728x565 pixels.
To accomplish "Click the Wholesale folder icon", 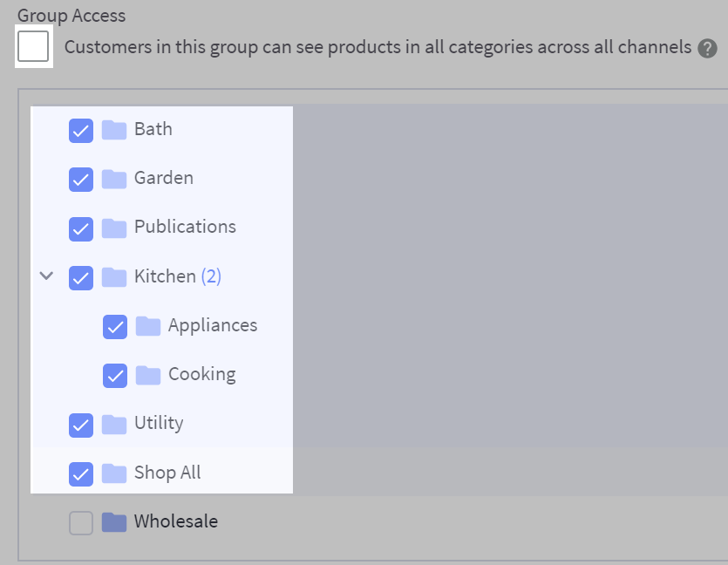I will click(x=113, y=521).
